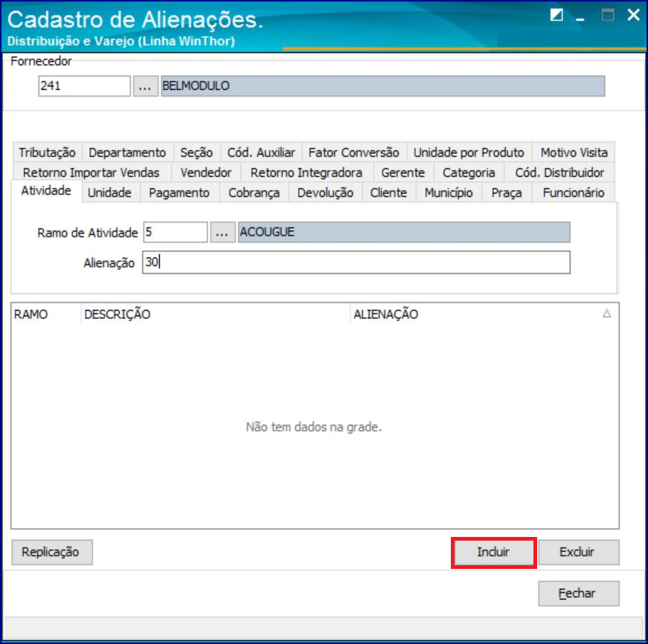Viewport: 648px width, 644px height.
Task: Maximize the Cadastro de Alienações window
Action: pyautogui.click(x=608, y=16)
